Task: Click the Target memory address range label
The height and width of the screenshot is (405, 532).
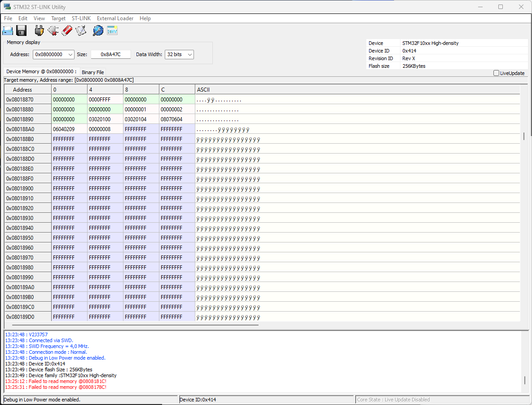Action: pyautogui.click(x=69, y=80)
